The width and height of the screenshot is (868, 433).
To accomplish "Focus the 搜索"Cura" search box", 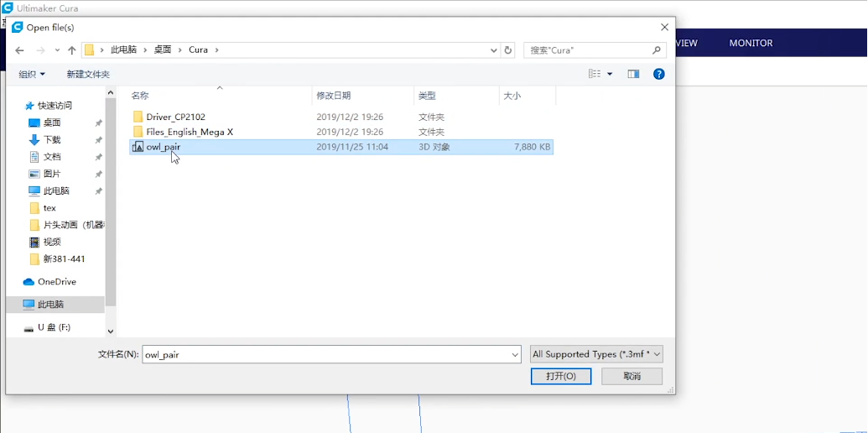I will [595, 50].
